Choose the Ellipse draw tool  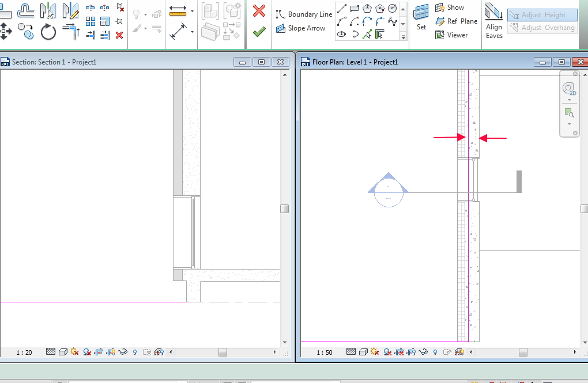click(341, 35)
